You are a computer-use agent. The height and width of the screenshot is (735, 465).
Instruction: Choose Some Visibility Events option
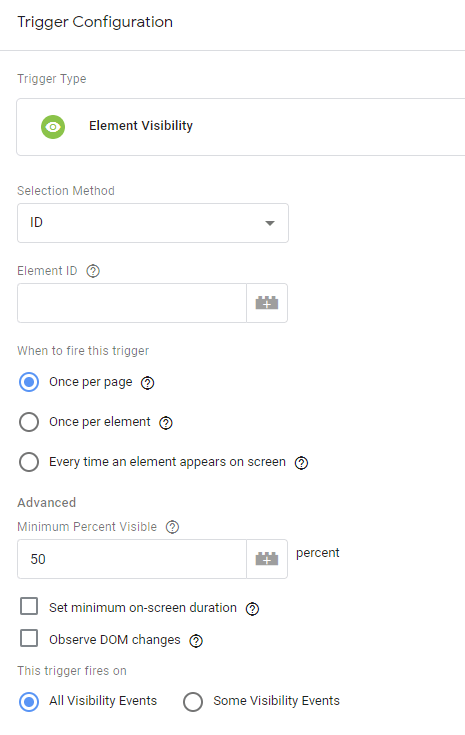pos(193,702)
